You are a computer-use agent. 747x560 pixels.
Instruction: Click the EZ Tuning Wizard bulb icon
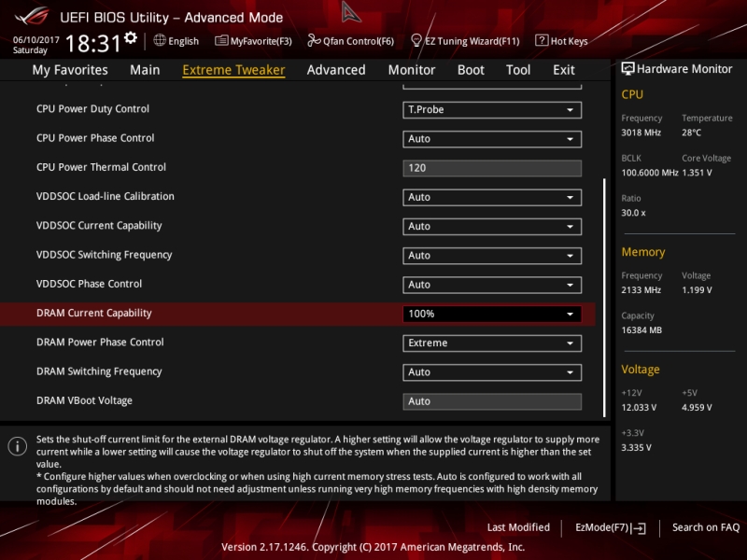[416, 40]
